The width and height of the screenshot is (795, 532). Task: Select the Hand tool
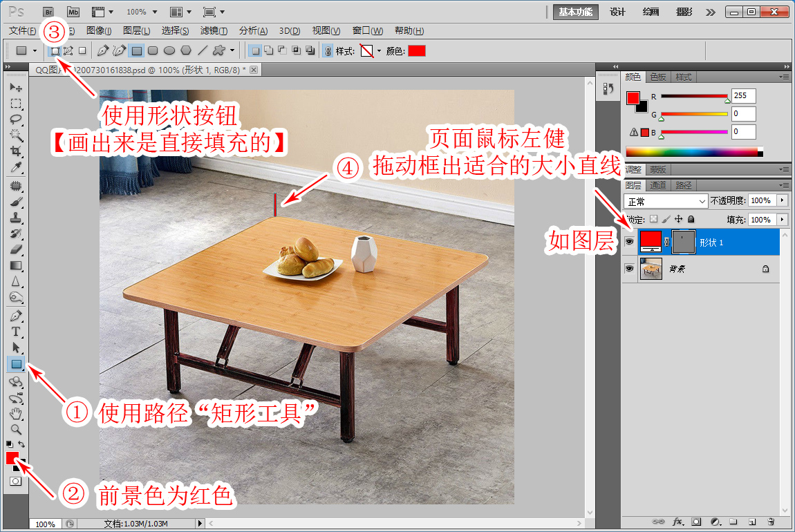(x=16, y=414)
